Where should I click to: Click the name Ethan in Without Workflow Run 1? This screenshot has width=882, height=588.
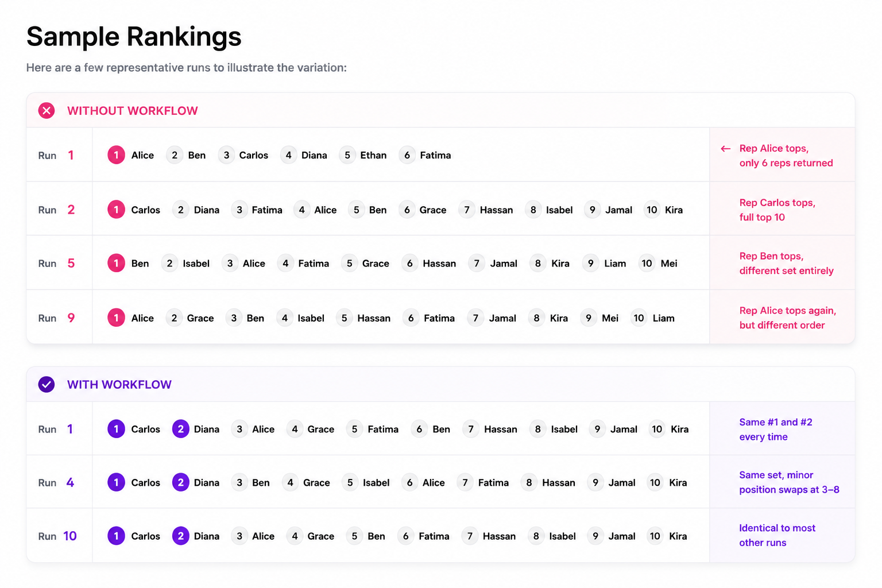click(x=373, y=155)
